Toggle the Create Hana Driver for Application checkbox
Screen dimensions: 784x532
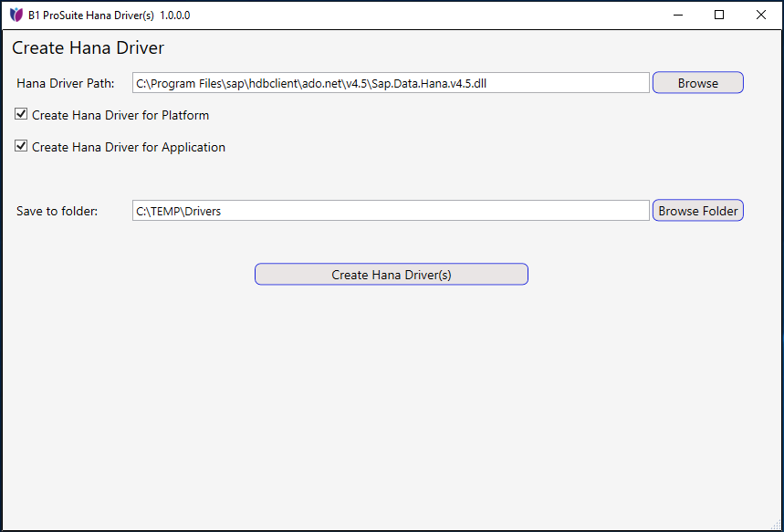pos(22,146)
